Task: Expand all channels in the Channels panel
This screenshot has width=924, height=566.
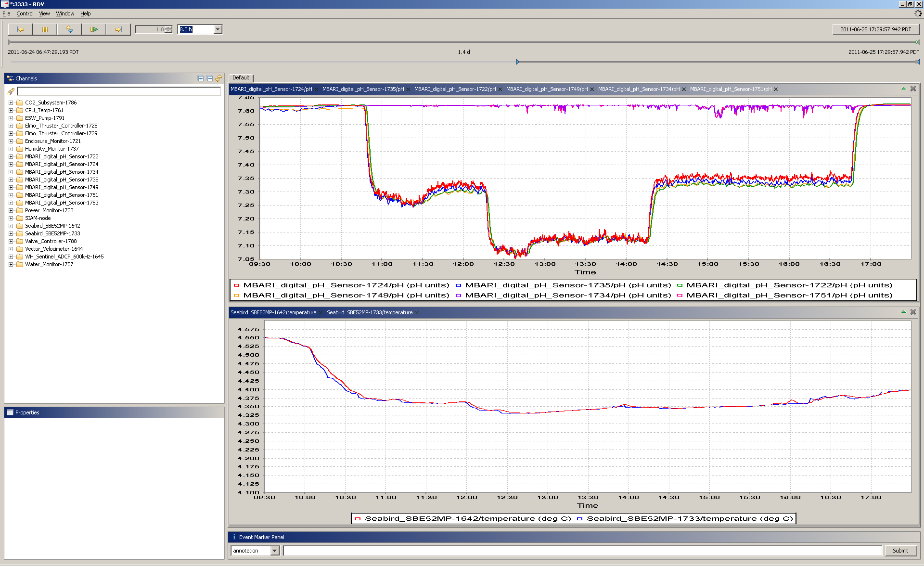Action: pyautogui.click(x=201, y=78)
